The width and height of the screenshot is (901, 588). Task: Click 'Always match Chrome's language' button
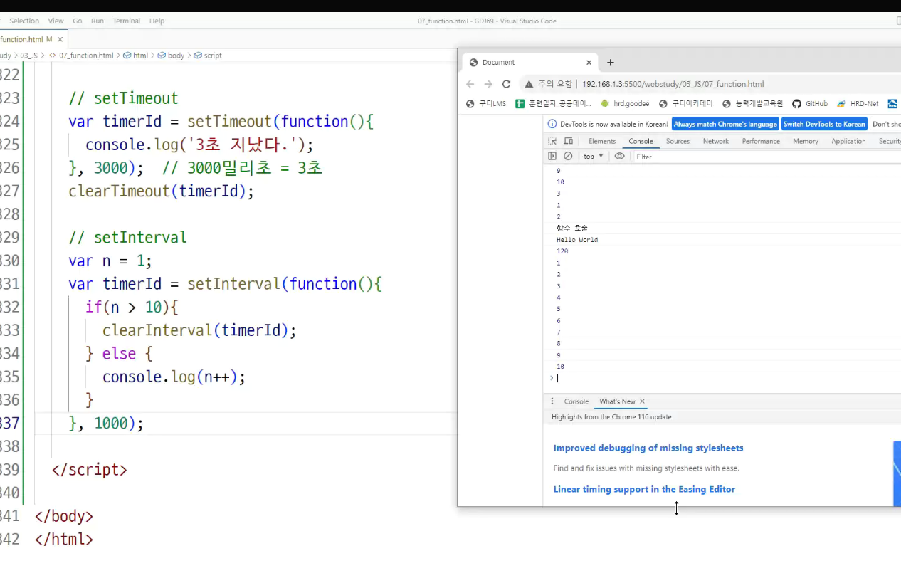point(725,124)
